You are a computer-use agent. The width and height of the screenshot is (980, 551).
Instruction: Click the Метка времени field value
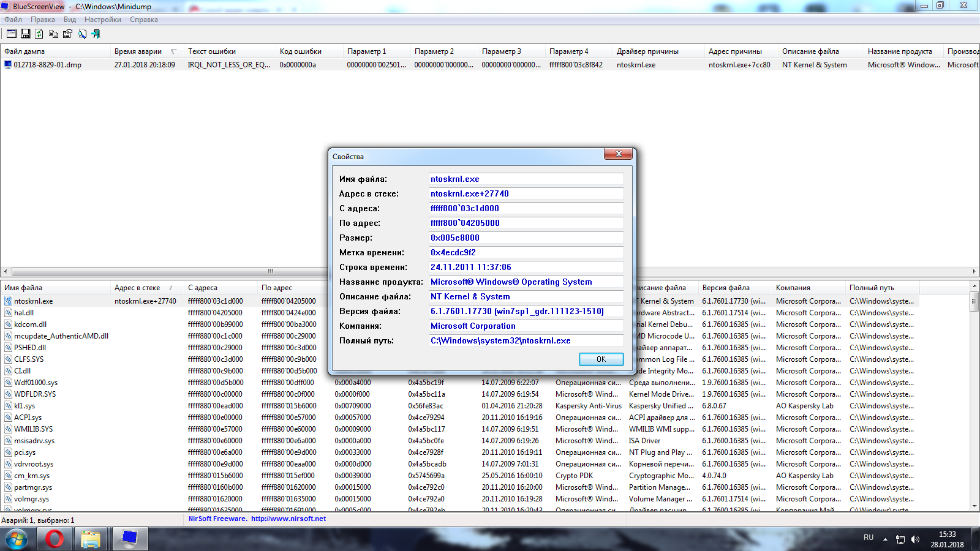[526, 252]
